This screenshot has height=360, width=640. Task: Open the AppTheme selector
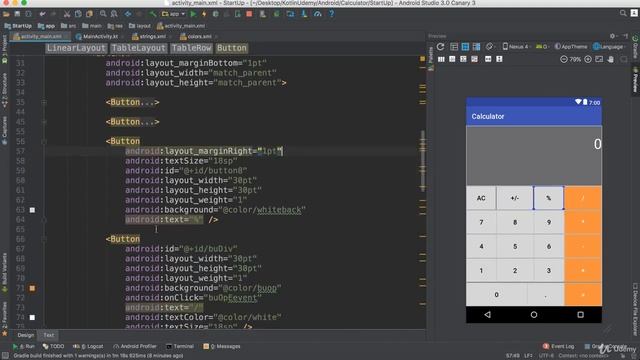pyautogui.click(x=571, y=47)
